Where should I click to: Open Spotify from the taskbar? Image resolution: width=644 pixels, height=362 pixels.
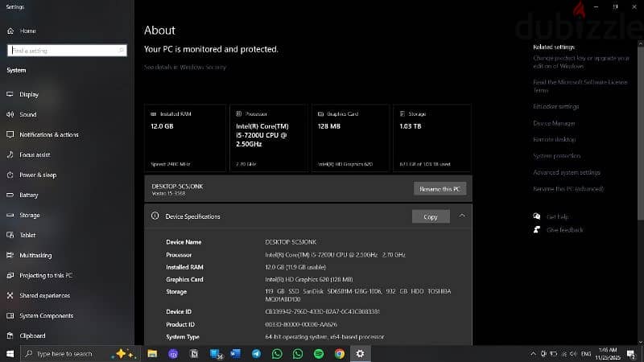319,354
